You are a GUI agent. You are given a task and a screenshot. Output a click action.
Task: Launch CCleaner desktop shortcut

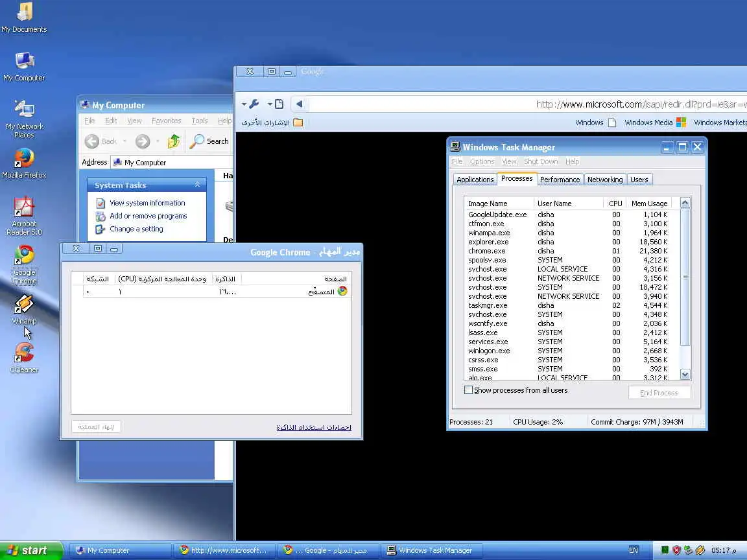[24, 358]
